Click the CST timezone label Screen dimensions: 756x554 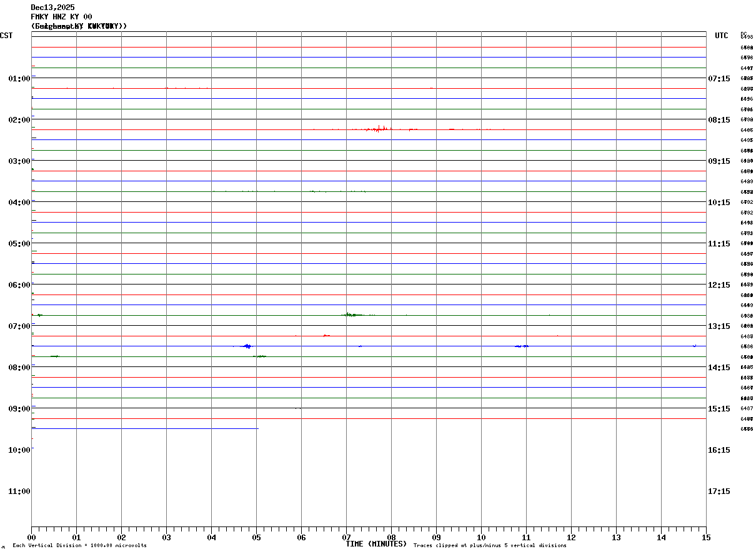[6, 36]
